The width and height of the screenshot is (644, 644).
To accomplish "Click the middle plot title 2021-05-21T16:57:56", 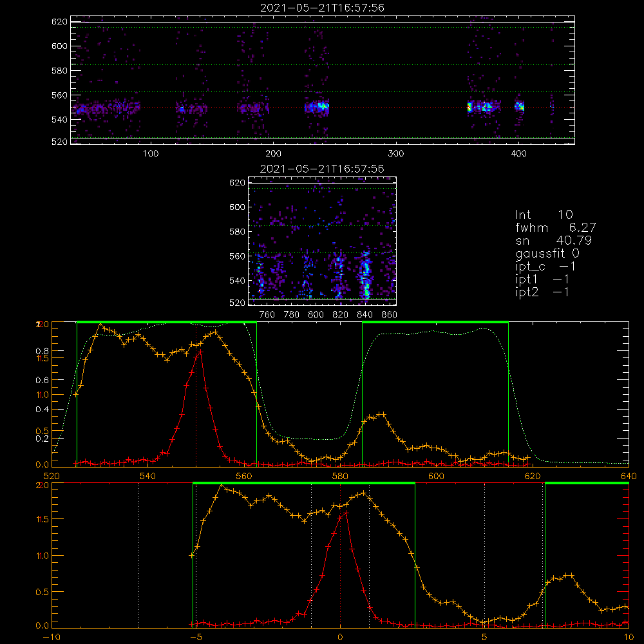I will point(322,169).
